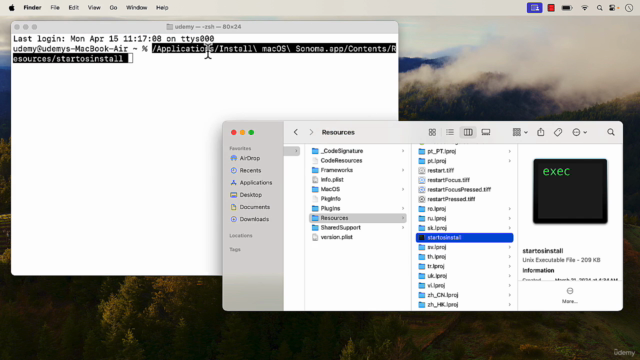This screenshot has width=640, height=360.
Task: Expand the PlugIns folder chevron
Action: [x=403, y=209]
